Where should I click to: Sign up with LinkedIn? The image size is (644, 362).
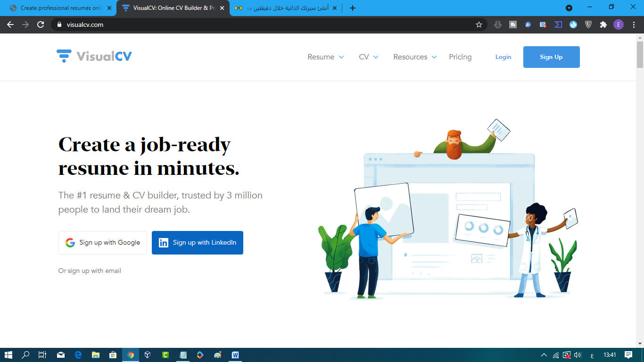(x=198, y=243)
